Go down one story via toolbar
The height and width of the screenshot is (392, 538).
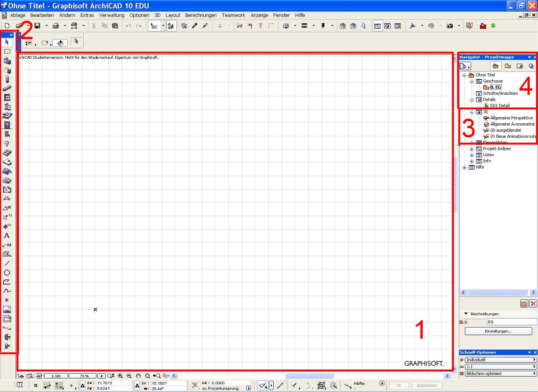point(353,26)
